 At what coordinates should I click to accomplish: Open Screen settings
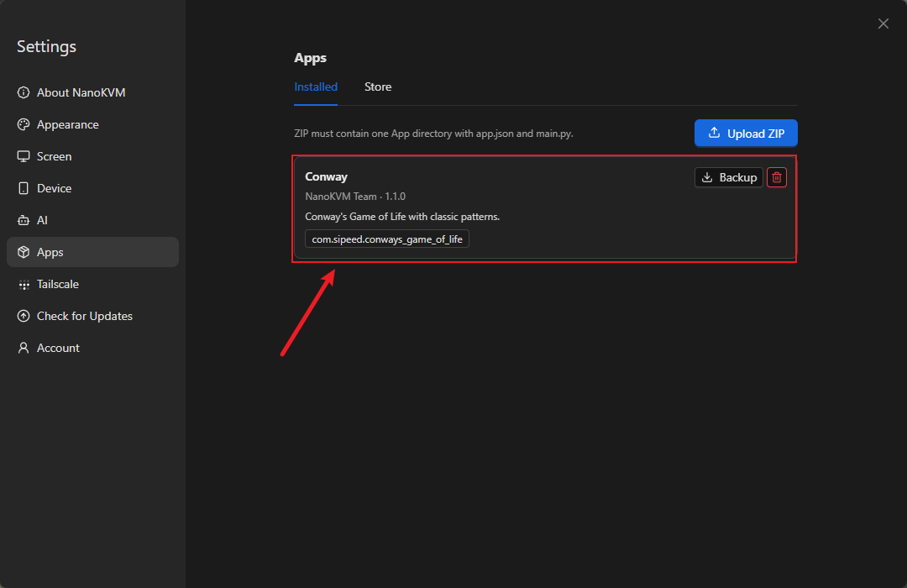(92, 156)
